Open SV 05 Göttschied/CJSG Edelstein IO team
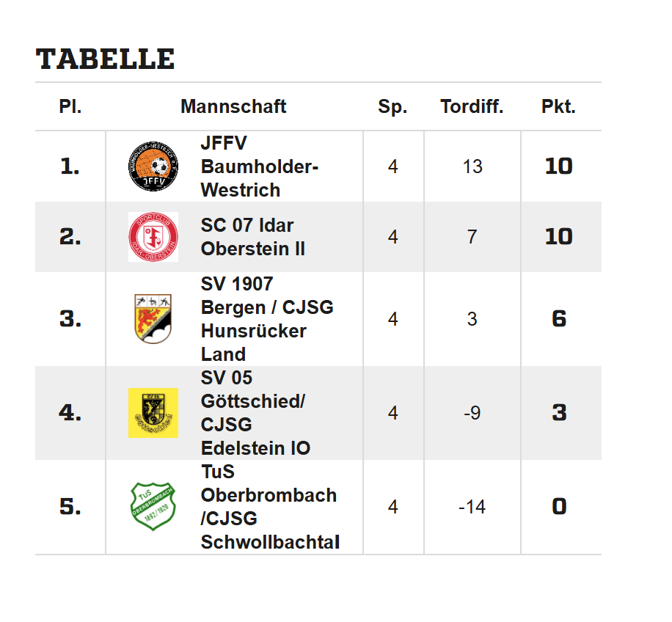Screen dimensions: 672x622 click(x=255, y=413)
